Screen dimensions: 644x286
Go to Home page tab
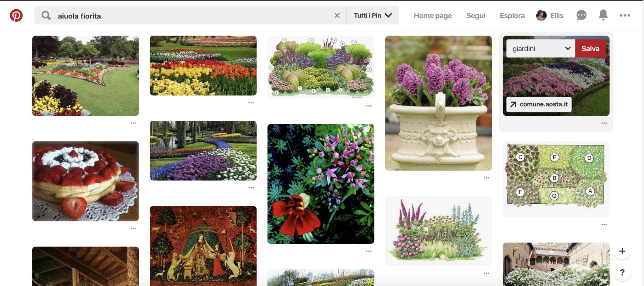tap(433, 15)
